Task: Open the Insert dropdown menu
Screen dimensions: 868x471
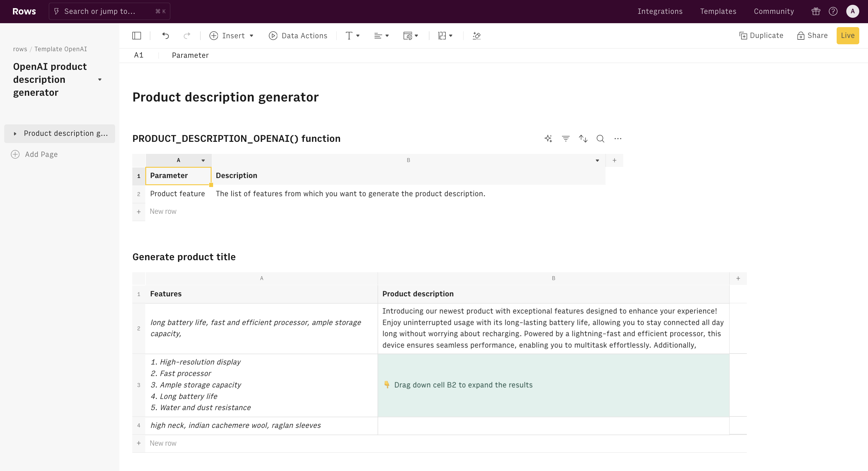Action: pos(231,36)
